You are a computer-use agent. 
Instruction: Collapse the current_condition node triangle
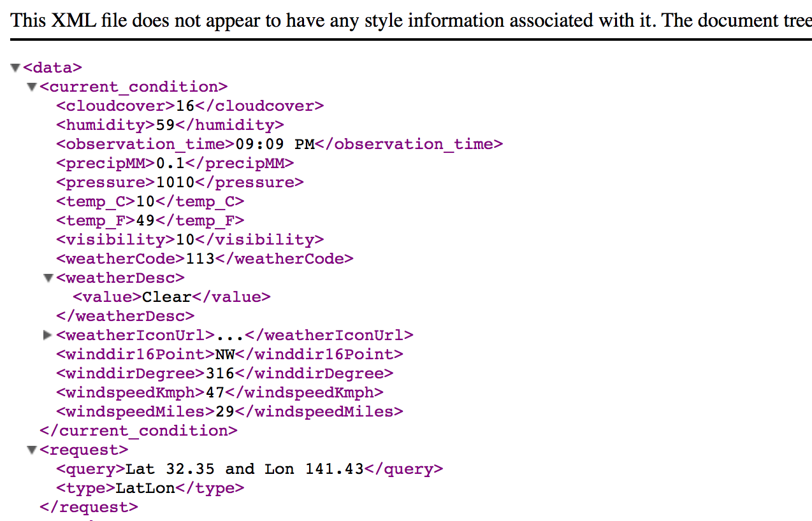point(33,87)
